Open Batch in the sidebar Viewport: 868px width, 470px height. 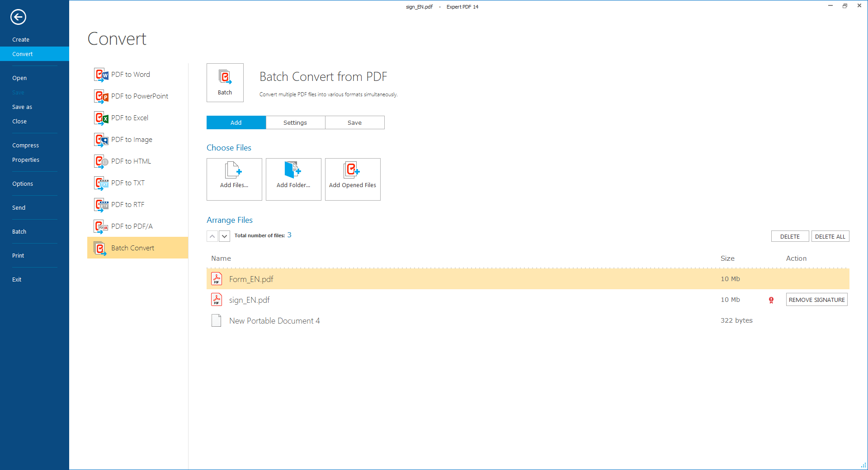click(19, 232)
